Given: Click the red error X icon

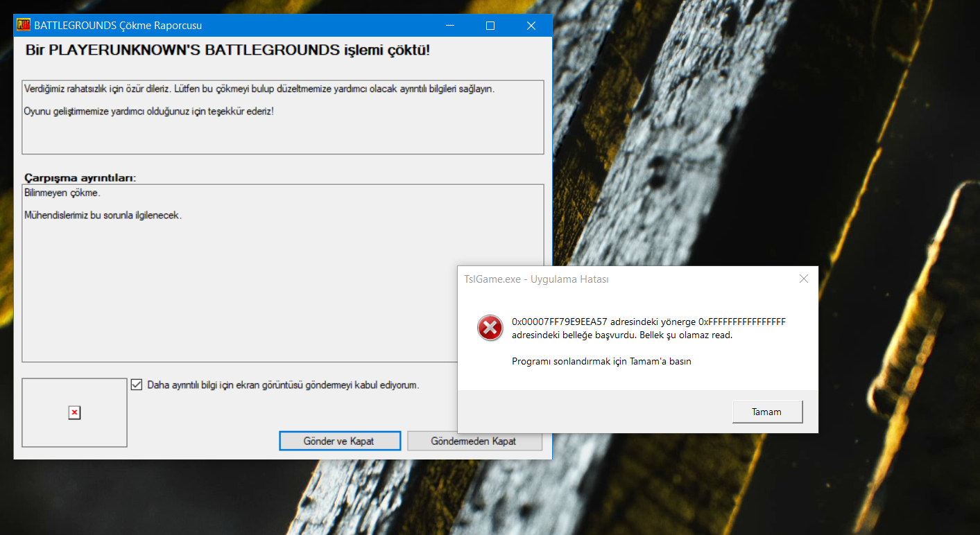Looking at the screenshot, I should point(490,327).
